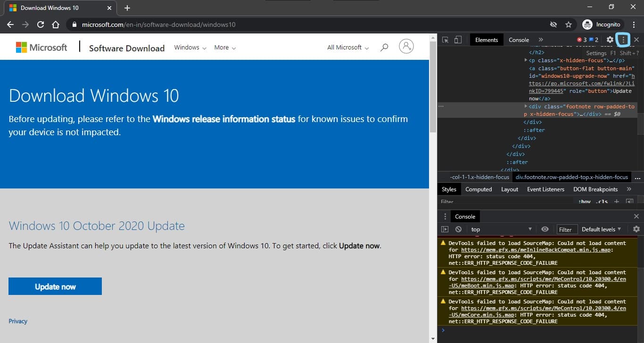The width and height of the screenshot is (644, 343).
Task: Expand the footnote div node
Action: 526,106
